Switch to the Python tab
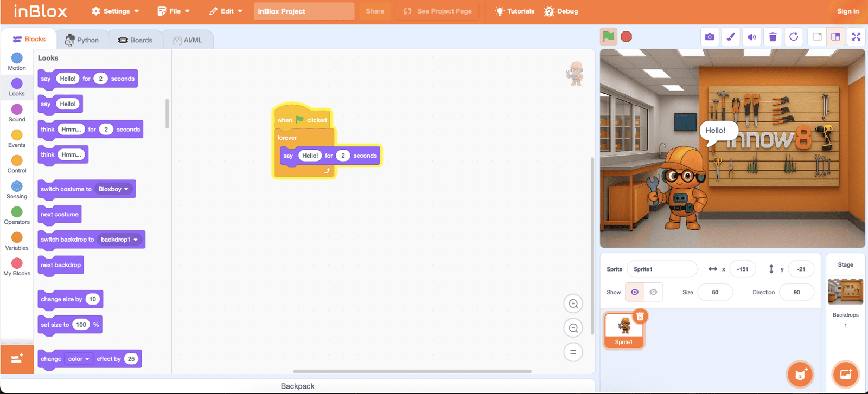Viewport: 868px width, 394px height. click(82, 40)
